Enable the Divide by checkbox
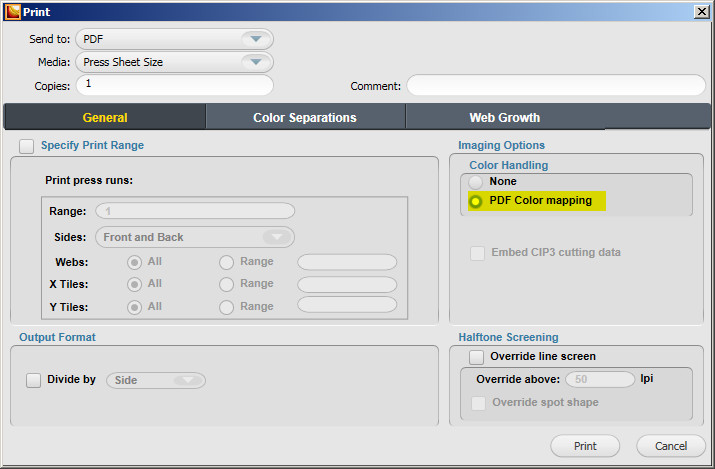This screenshot has height=469, width=715. point(33,380)
